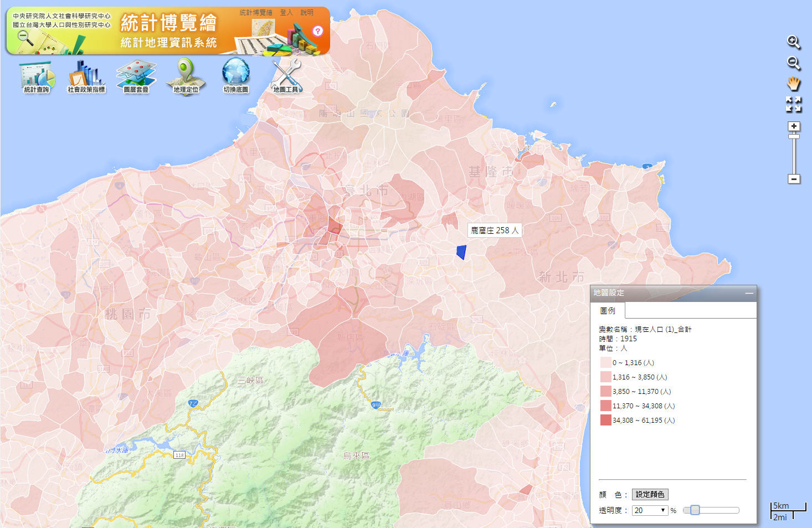Select the zoom-out magnifier tool
Viewport: 812px width, 528px height.
[x=794, y=63]
